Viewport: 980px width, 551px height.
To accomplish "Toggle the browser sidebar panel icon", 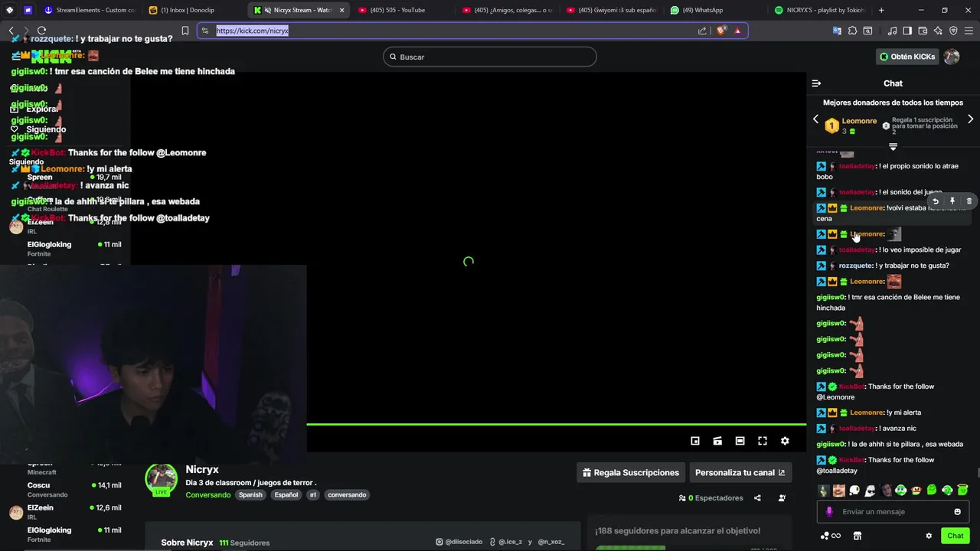I will [907, 31].
